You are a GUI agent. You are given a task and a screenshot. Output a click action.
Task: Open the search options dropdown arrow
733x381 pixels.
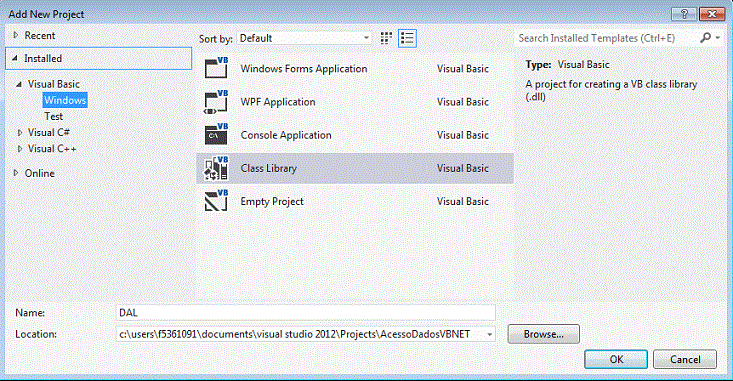pos(718,37)
